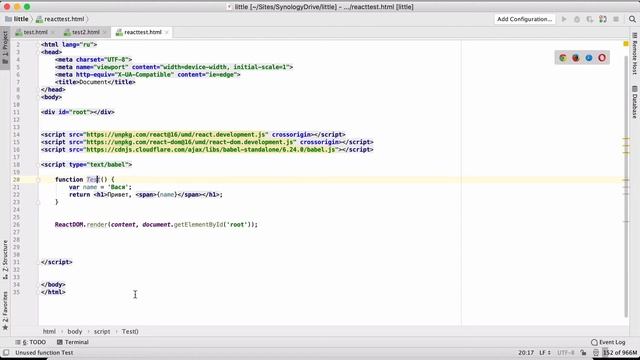
Task: Open the 6: TODO tool window
Action: (x=31, y=342)
